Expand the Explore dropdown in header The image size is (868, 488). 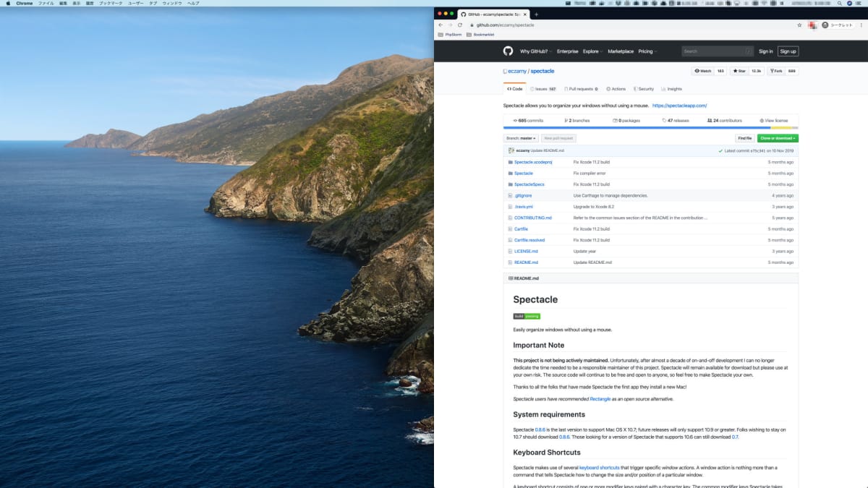[593, 51]
